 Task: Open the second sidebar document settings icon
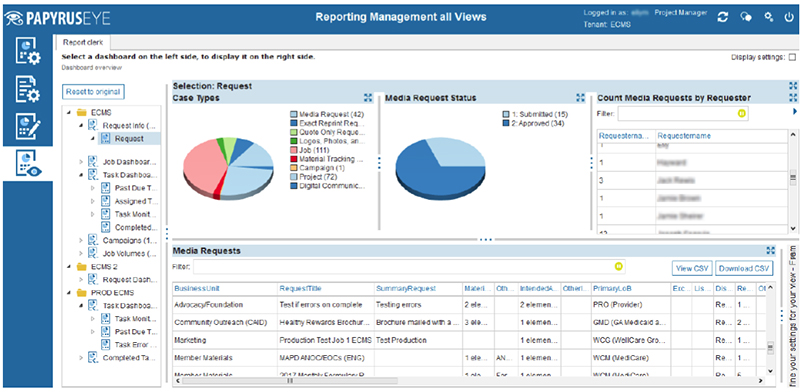[28, 88]
